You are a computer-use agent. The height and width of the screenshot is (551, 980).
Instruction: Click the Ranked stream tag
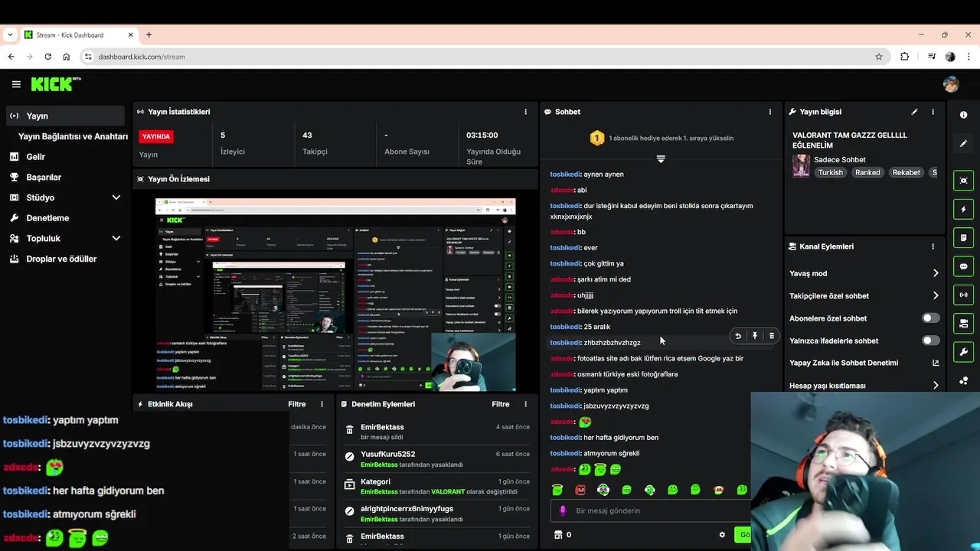pos(867,172)
